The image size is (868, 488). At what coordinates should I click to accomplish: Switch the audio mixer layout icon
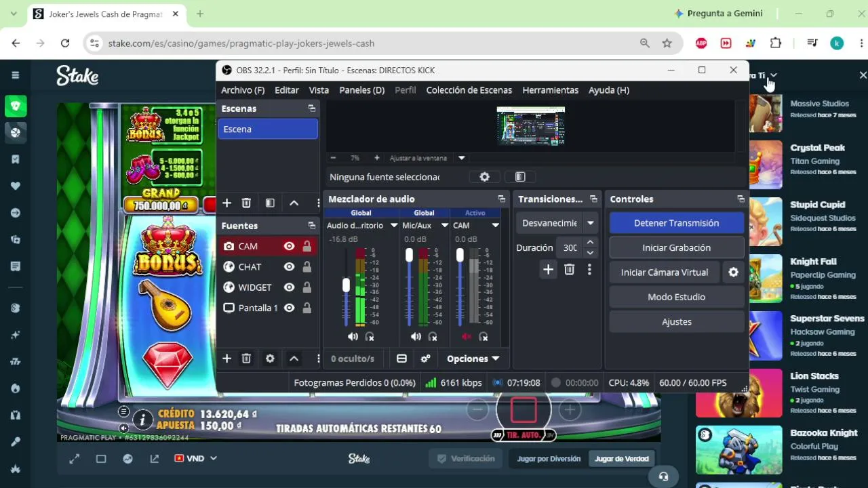click(401, 359)
